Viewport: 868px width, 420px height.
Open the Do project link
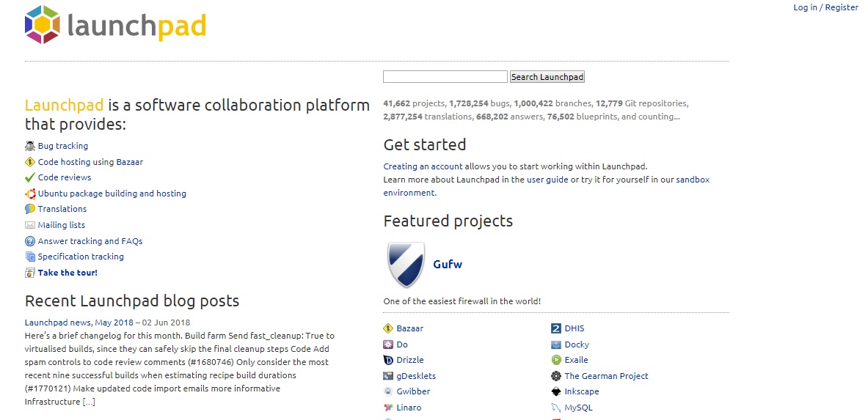pos(402,345)
